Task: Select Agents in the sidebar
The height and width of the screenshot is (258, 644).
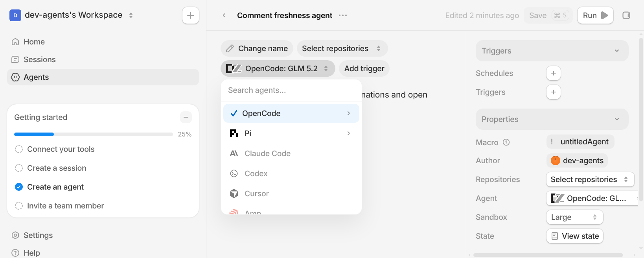Action: (x=103, y=77)
